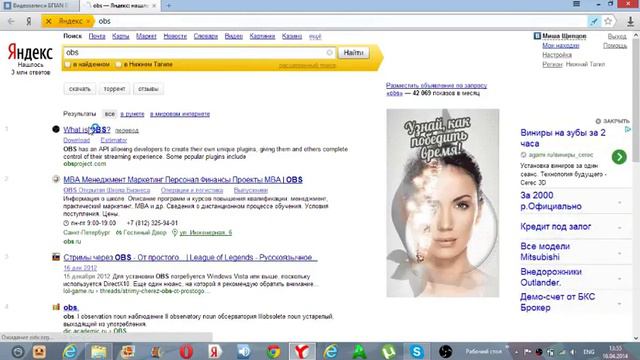Check the 'в найденном' checkbox
Screen dimensions: 640x360
pyautogui.click(x=68, y=64)
